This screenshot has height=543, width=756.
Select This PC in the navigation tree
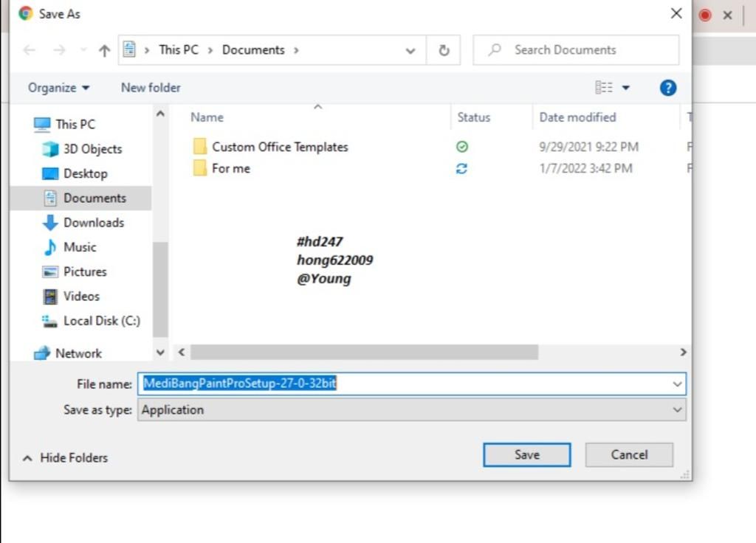point(75,124)
